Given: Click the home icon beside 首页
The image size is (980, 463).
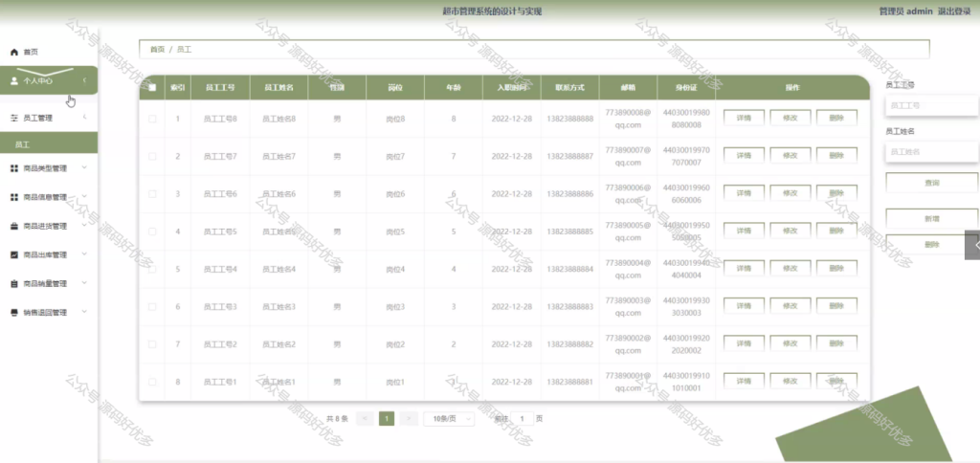Looking at the screenshot, I should (x=14, y=53).
